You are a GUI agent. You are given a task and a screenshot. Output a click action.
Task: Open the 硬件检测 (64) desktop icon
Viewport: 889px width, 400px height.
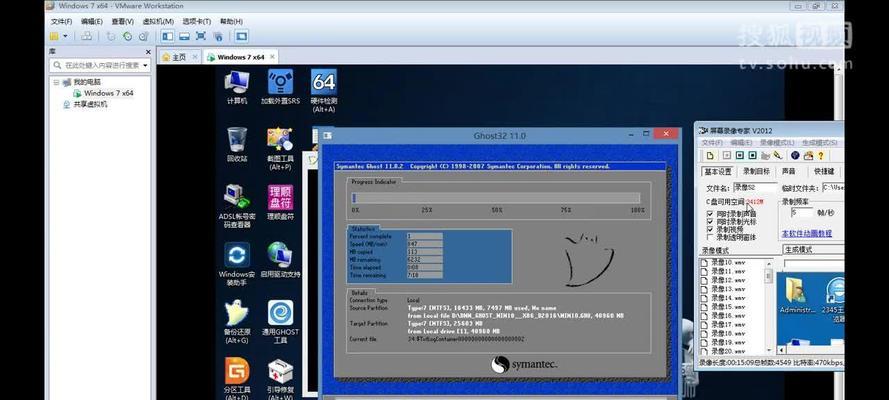tap(324, 91)
